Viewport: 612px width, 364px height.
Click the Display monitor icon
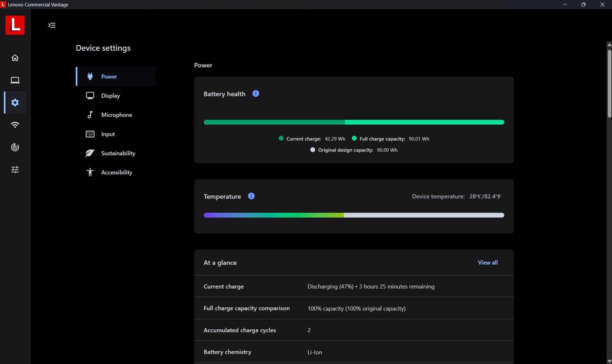pyautogui.click(x=90, y=96)
